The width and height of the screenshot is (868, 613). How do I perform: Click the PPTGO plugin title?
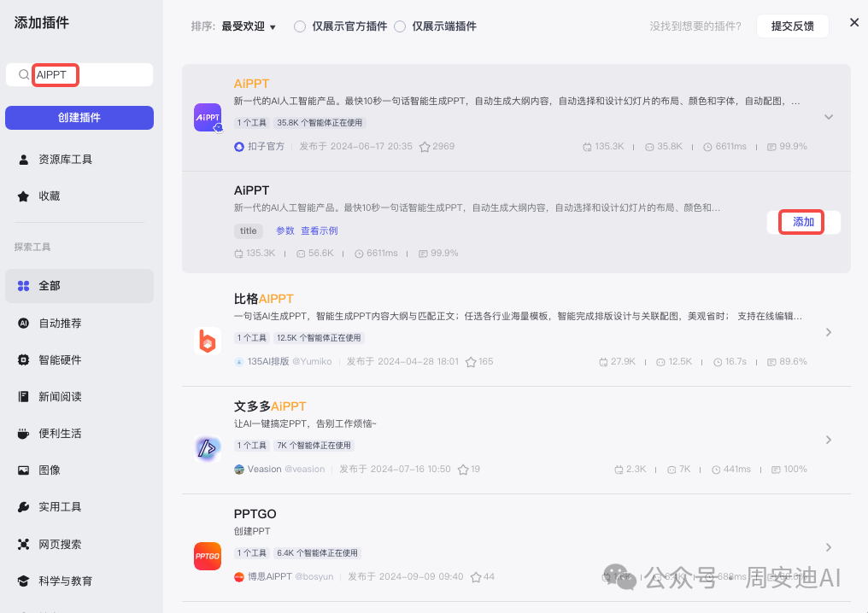pos(255,514)
